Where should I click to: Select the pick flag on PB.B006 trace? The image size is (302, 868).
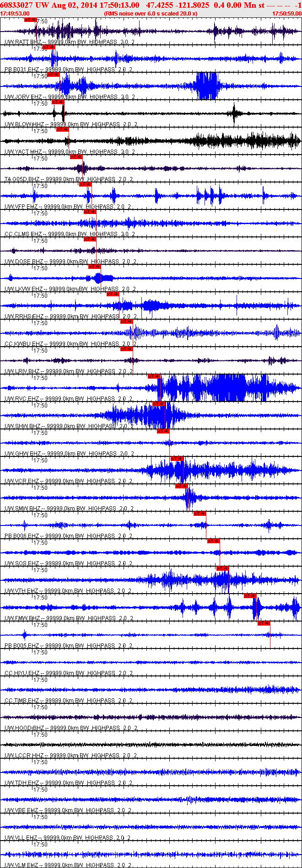(x=200, y=514)
